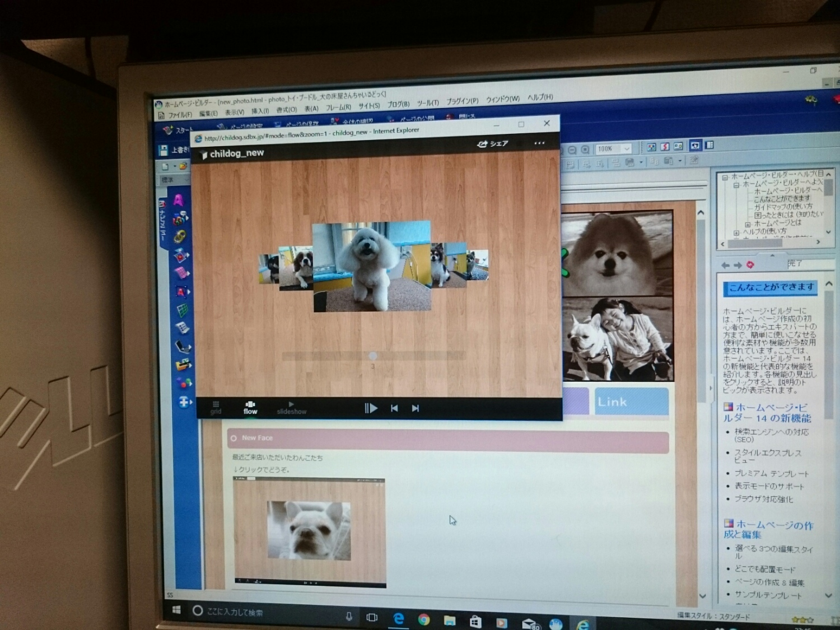Toggle the highlighted panel view icon
Image resolution: width=840 pixels, height=630 pixels.
point(695,146)
